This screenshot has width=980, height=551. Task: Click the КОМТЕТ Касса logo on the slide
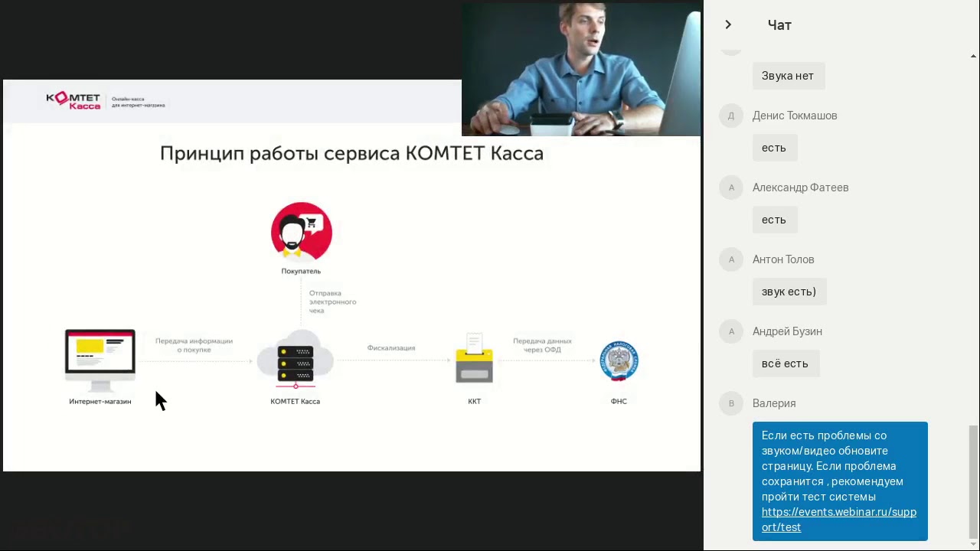pos(73,100)
